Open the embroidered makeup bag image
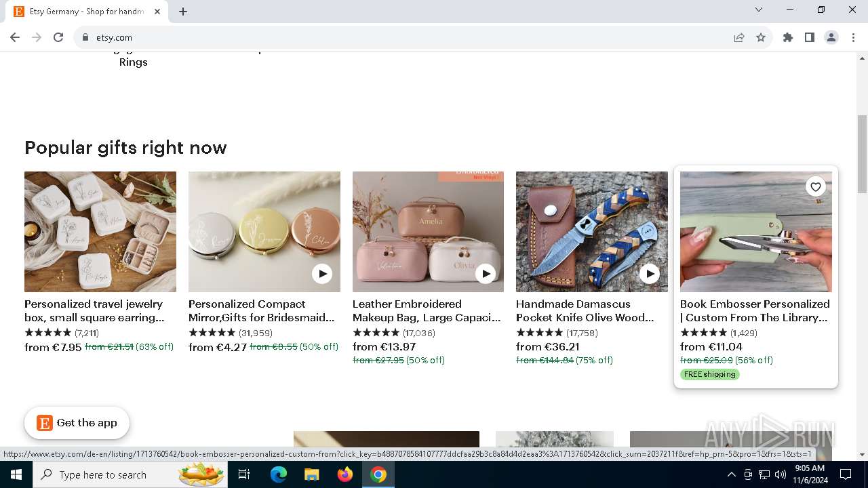 coord(428,232)
